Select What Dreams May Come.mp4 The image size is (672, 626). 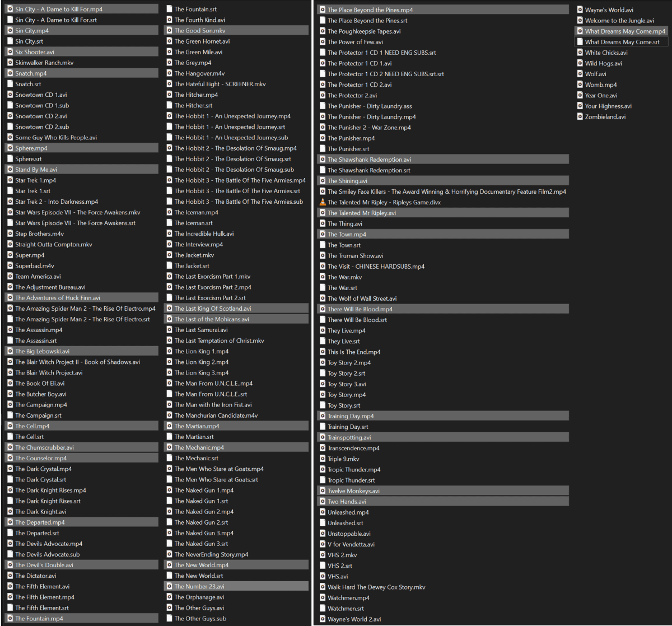point(622,31)
